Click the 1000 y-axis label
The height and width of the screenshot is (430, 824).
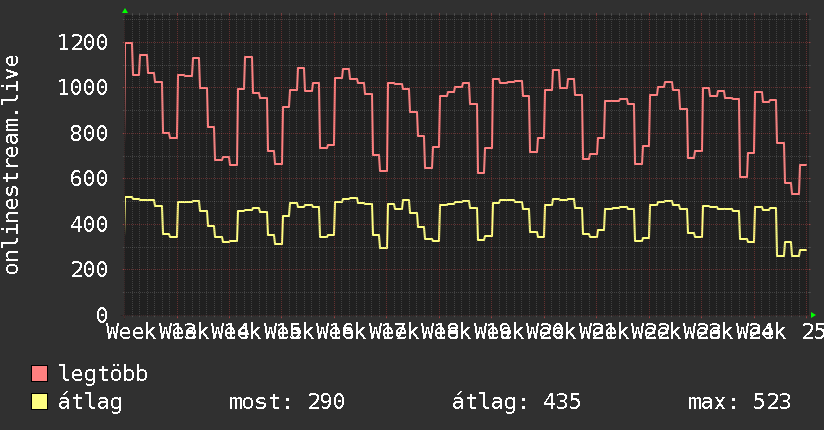point(83,87)
